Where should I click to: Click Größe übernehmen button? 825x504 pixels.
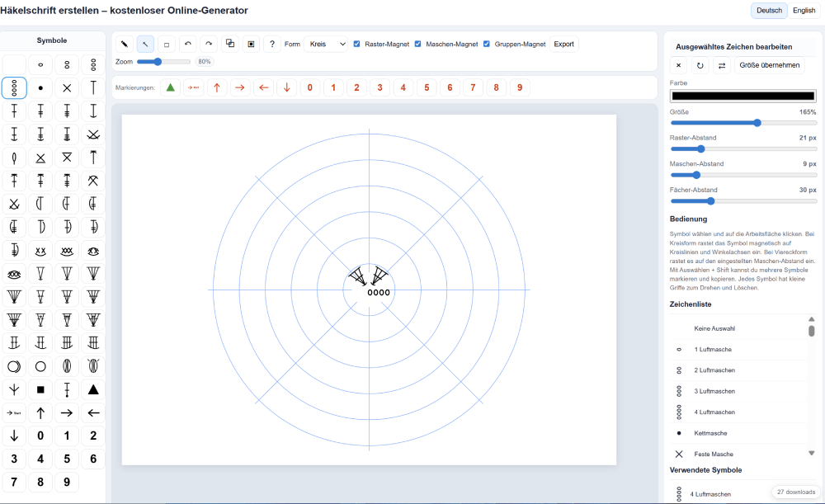pyautogui.click(x=769, y=65)
